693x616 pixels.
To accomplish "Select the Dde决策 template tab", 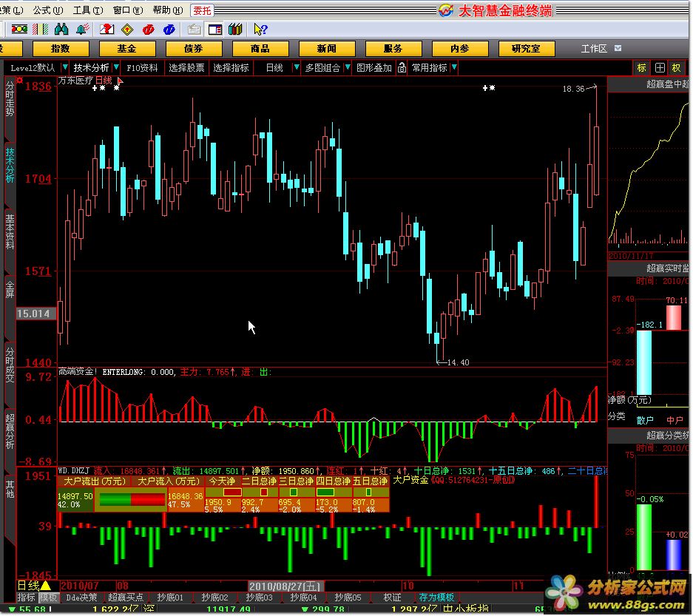I will pyautogui.click(x=82, y=598).
